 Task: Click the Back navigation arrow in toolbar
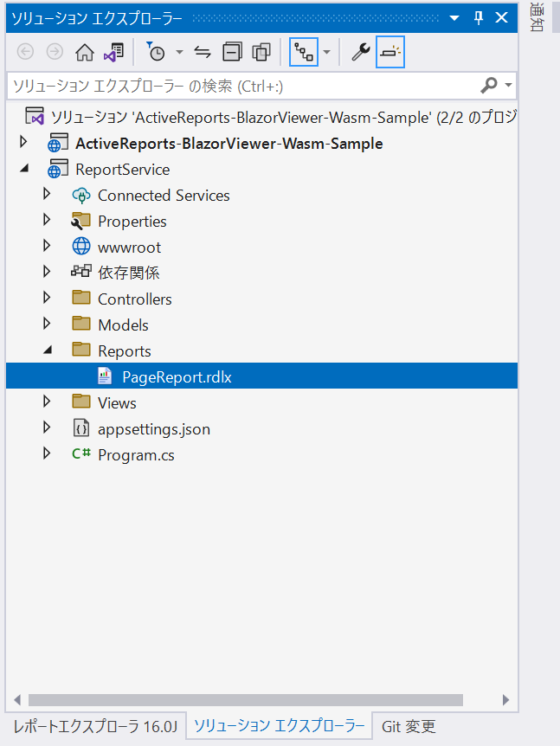click(25, 51)
